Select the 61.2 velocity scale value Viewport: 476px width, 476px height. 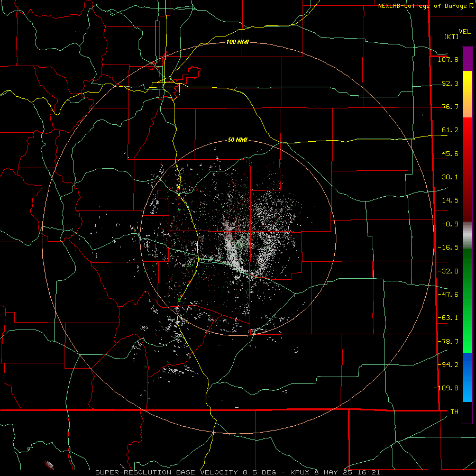pyautogui.click(x=450, y=130)
